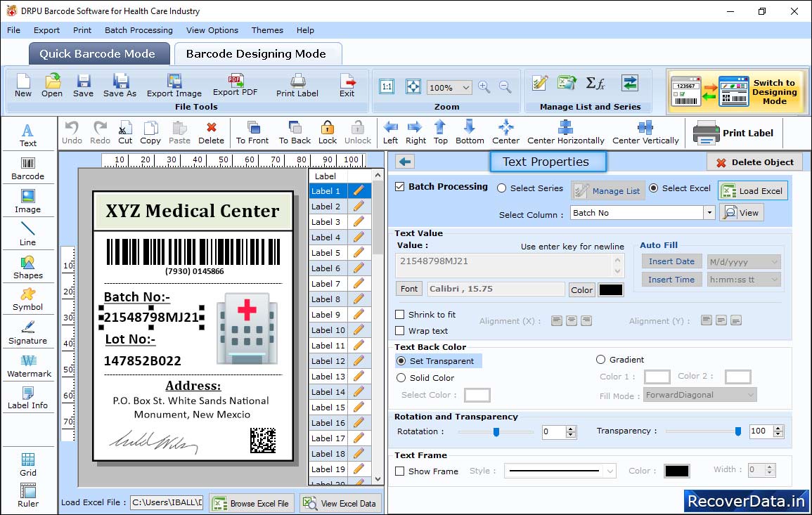Viewport: 812px width, 515px height.
Task: Increase the Rotation value stepper
Action: 571,429
